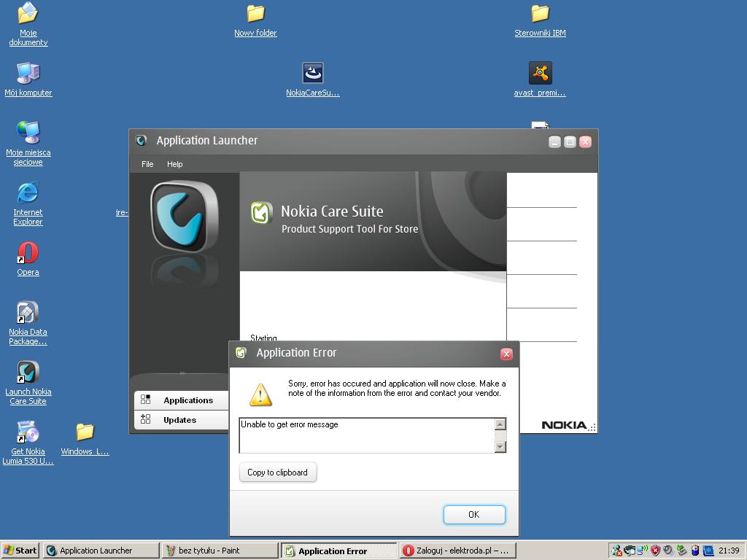Viewport: 747px width, 560px height.
Task: Click the volume speaker tray icon
Action: pos(668,550)
